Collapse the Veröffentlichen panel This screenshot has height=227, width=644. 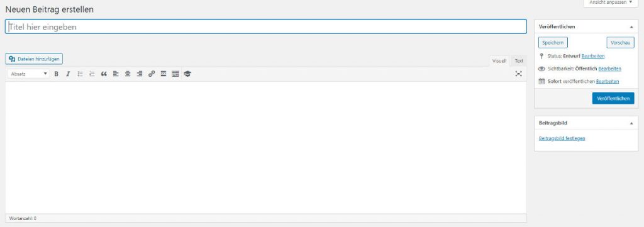pyautogui.click(x=631, y=26)
